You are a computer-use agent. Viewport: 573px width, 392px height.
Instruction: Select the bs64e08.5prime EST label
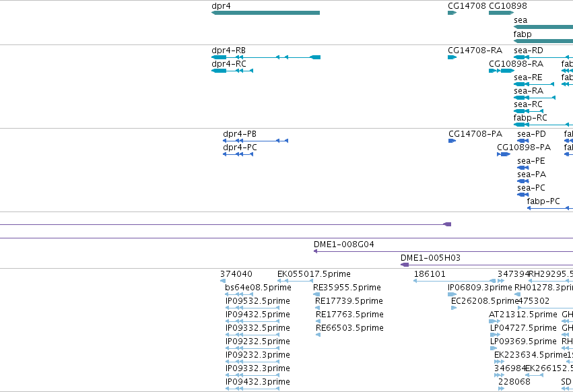[x=258, y=288]
